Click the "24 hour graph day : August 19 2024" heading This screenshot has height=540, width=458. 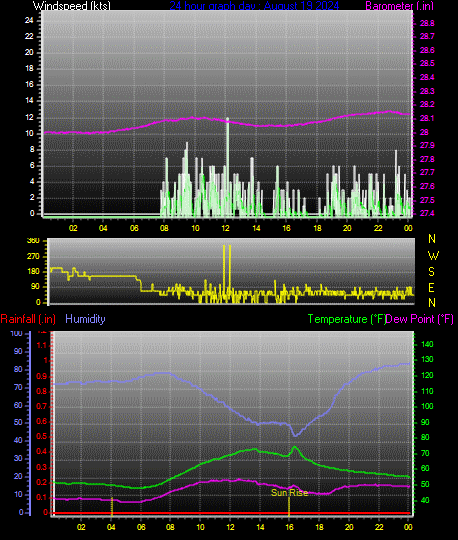[x=254, y=6]
